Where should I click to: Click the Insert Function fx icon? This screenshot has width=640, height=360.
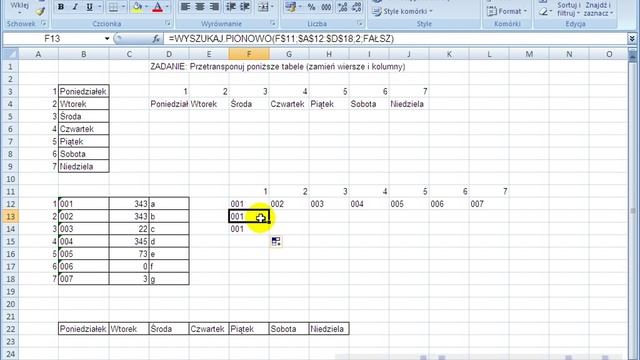pyautogui.click(x=156, y=39)
